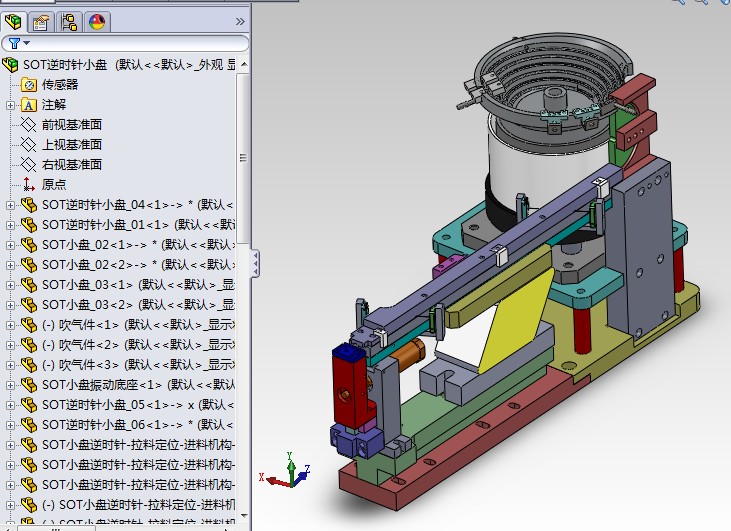Select the 原点 label
The image size is (731, 531).
pyautogui.click(x=54, y=185)
